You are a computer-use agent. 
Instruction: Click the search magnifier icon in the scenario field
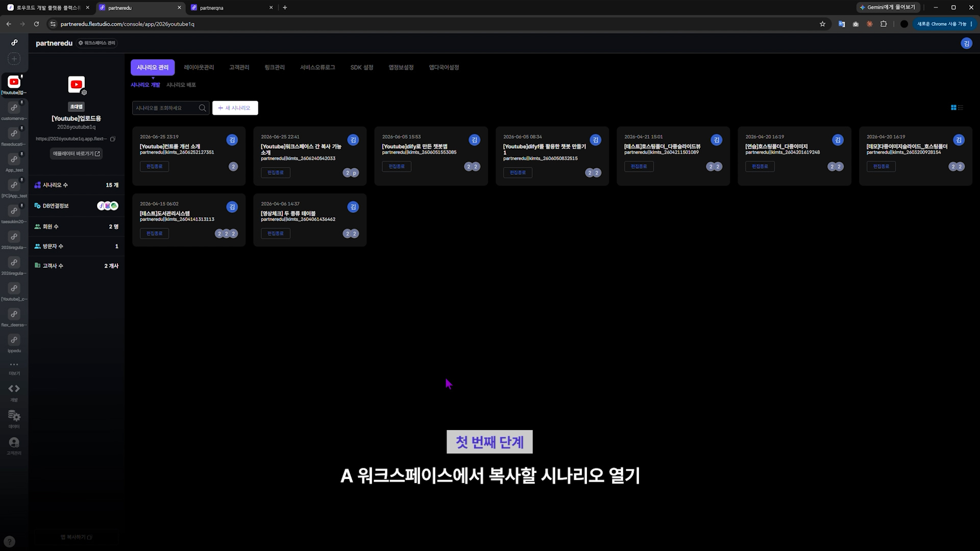(x=202, y=108)
